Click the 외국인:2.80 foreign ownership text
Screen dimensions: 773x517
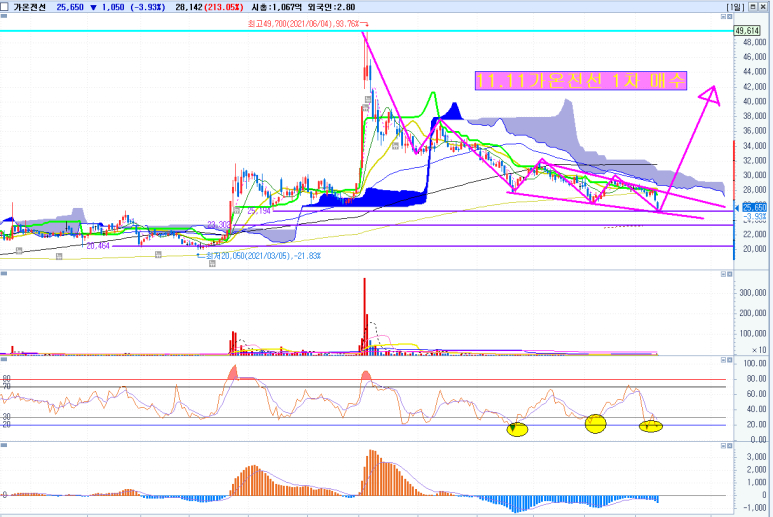(330, 7)
